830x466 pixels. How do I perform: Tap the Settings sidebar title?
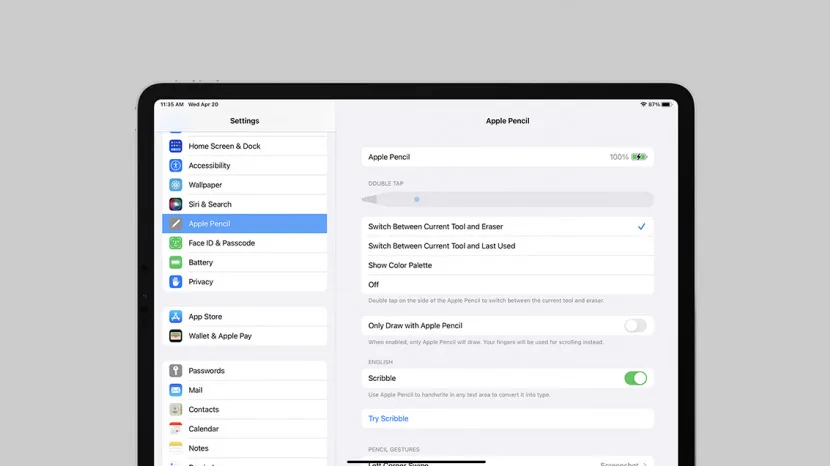tap(245, 121)
